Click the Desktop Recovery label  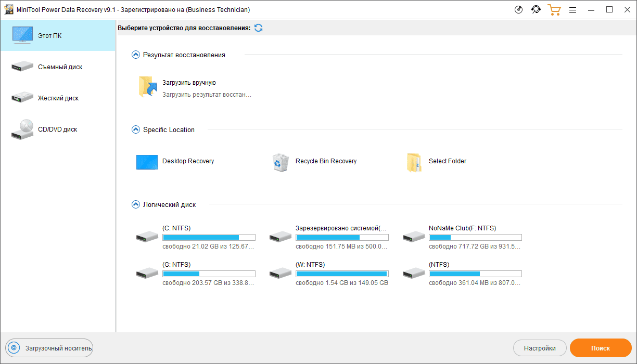(188, 161)
